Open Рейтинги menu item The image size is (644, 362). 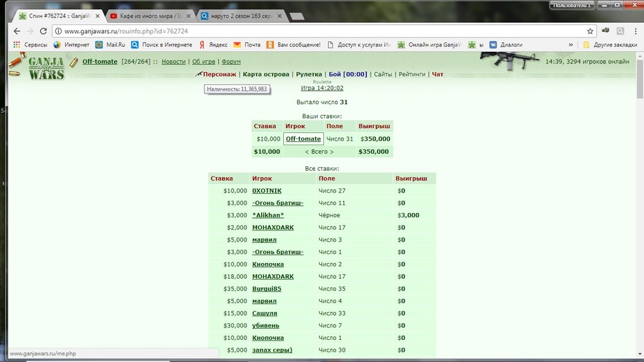click(x=412, y=74)
